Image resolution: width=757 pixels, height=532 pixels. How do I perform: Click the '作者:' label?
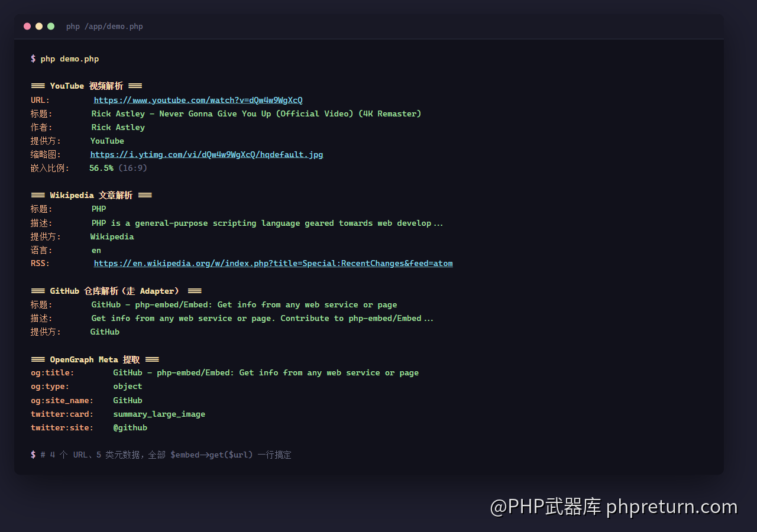[x=41, y=128]
